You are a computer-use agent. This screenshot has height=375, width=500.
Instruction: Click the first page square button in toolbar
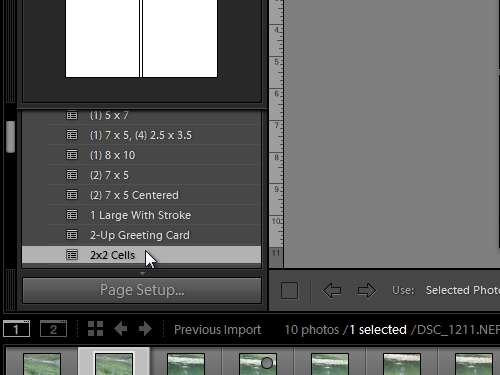click(289, 290)
